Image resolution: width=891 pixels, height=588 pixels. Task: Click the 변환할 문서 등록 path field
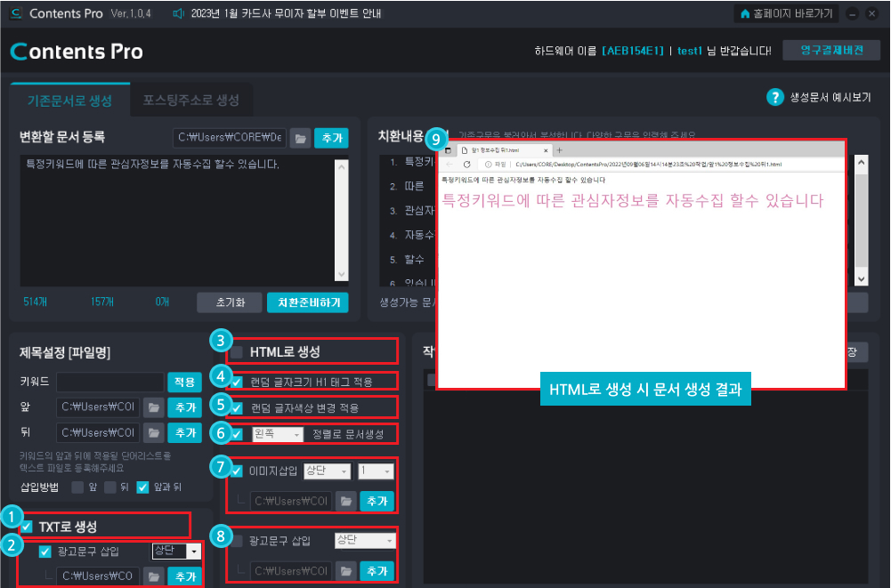point(230,138)
